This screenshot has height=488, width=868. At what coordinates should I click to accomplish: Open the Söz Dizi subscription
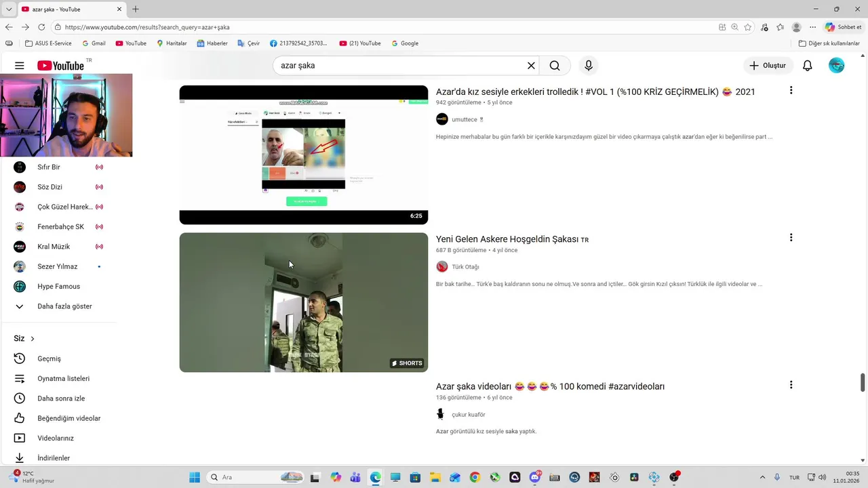58,187
